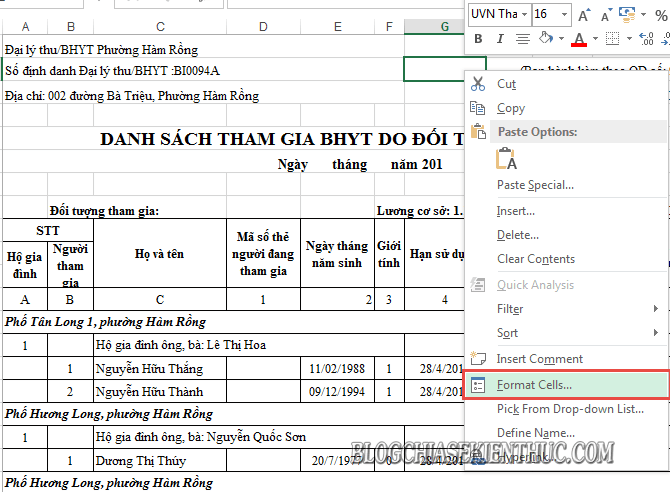Click the Borders icon in mini toolbar

612,38
